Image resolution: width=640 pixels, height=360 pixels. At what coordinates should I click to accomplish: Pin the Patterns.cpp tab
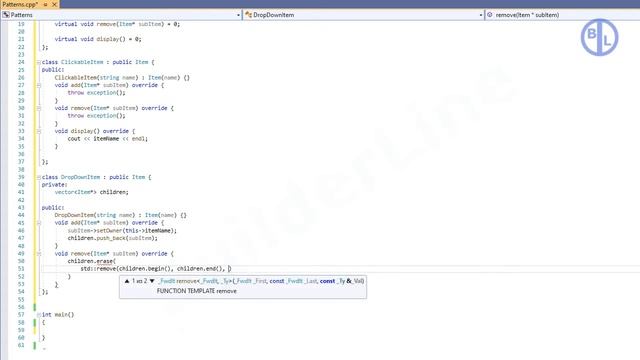coord(45,4)
